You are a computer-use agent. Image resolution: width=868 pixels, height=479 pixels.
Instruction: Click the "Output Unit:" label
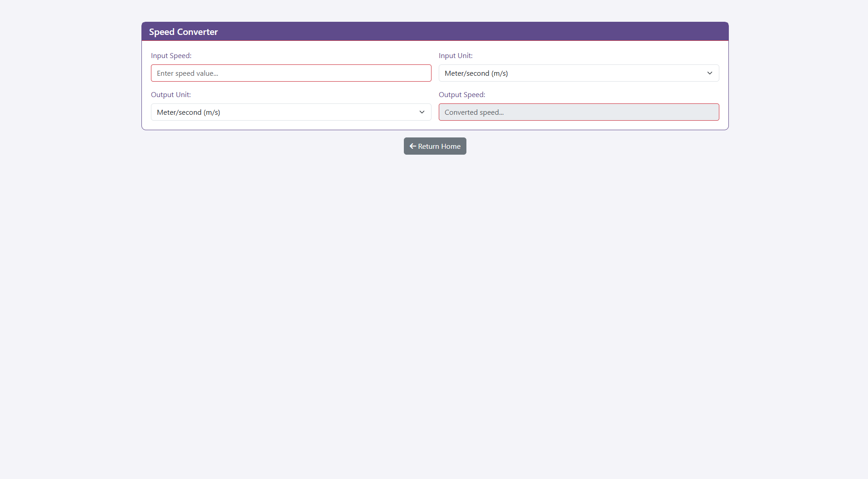[170, 94]
